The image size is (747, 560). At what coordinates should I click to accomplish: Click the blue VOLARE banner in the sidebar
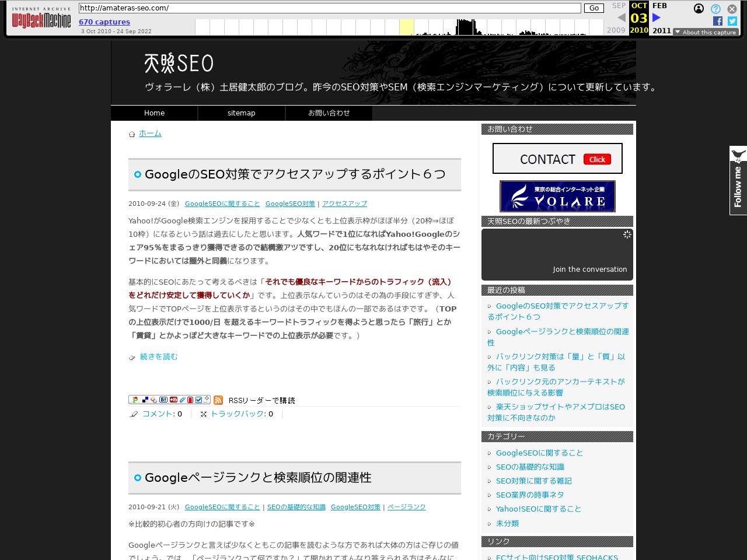[x=557, y=196]
